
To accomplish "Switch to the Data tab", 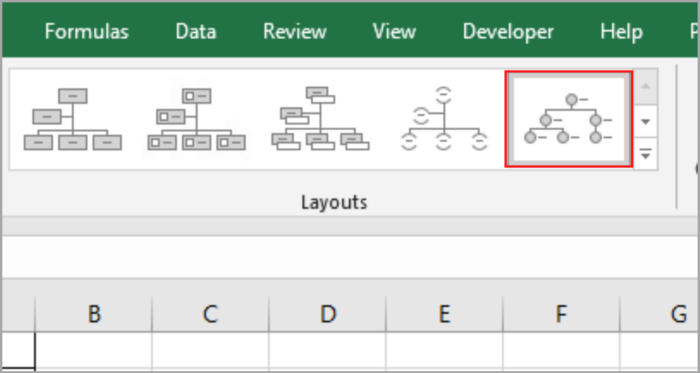I will pyautogui.click(x=196, y=32).
